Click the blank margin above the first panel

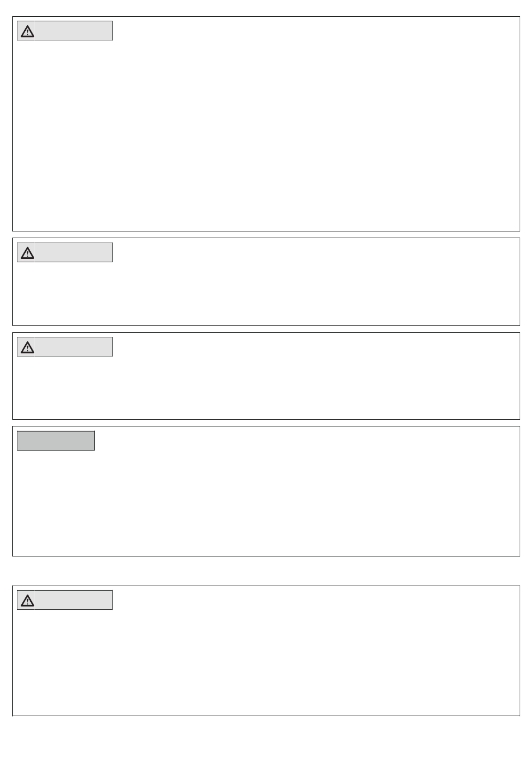point(266,8)
